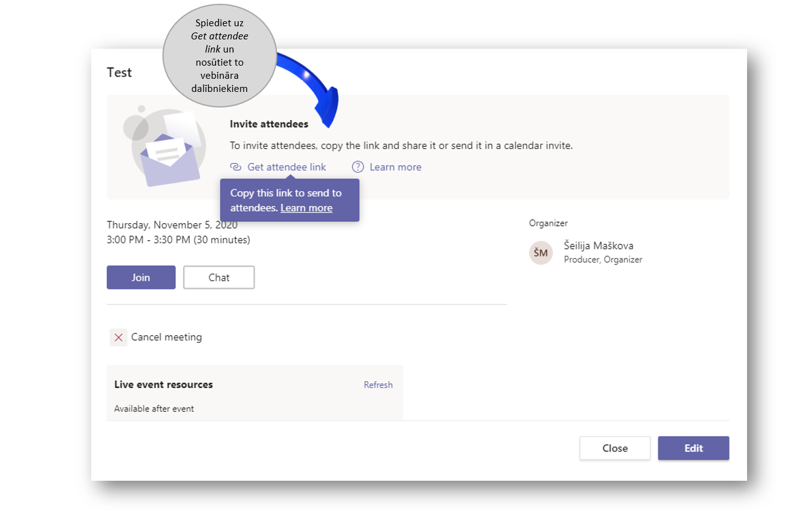
Task: Click the ŠM organizer avatar
Action: [x=541, y=253]
